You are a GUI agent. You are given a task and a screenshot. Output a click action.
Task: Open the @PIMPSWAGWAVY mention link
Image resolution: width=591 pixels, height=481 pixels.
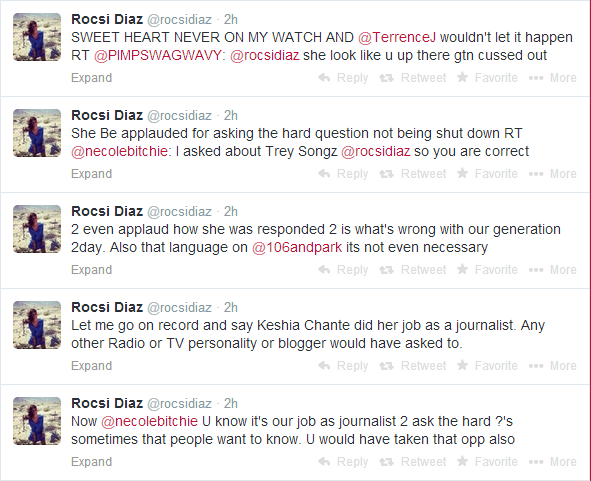coord(158,55)
